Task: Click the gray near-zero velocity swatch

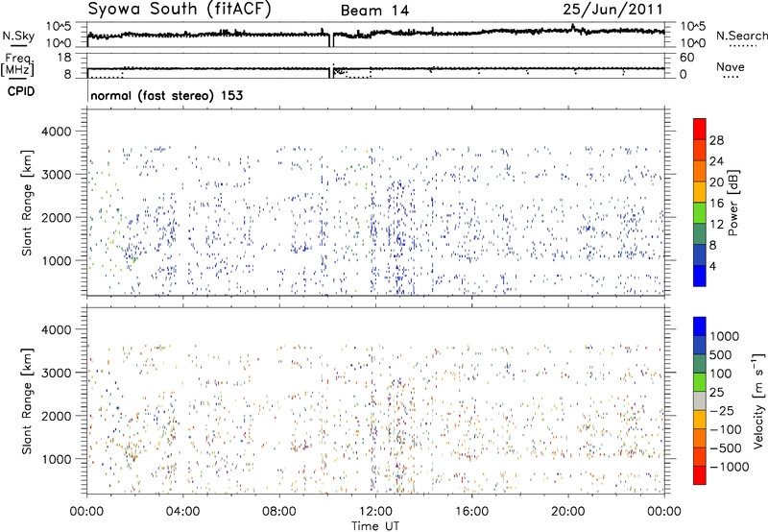Action: [700, 400]
